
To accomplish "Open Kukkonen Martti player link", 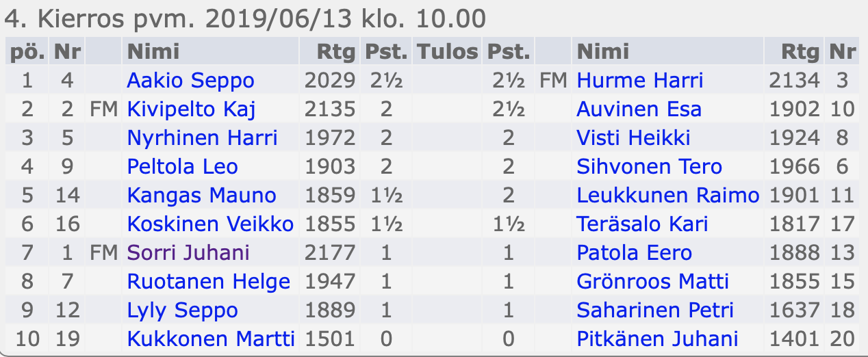I will pos(211,339).
